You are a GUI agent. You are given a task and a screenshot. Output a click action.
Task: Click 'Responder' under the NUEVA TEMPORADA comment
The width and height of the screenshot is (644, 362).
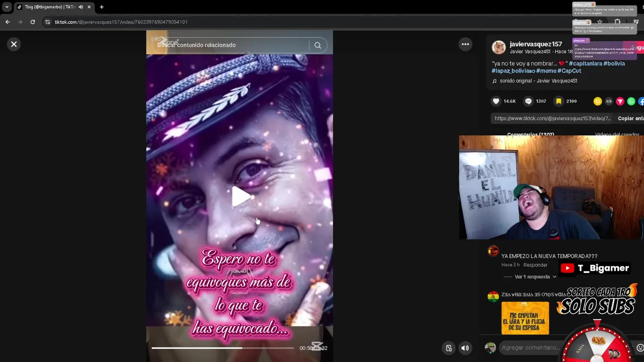pos(535,265)
